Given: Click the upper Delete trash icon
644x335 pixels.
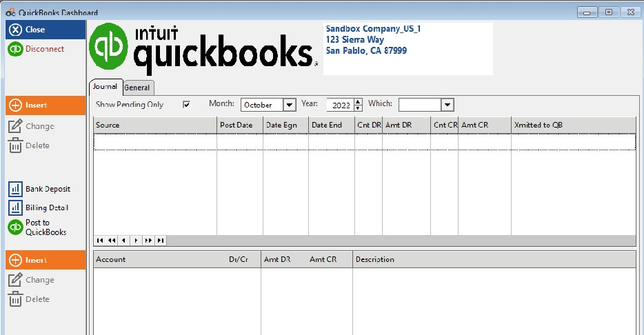Looking at the screenshot, I should pos(15,145).
